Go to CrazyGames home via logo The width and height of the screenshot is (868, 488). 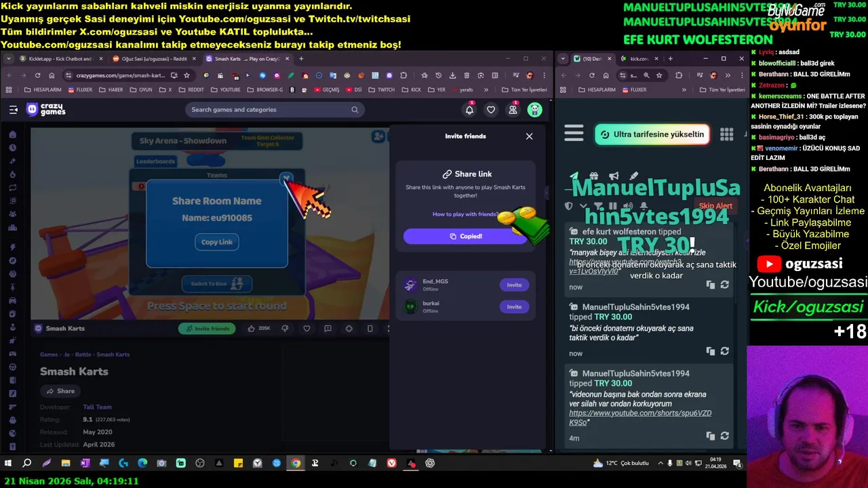(x=46, y=109)
